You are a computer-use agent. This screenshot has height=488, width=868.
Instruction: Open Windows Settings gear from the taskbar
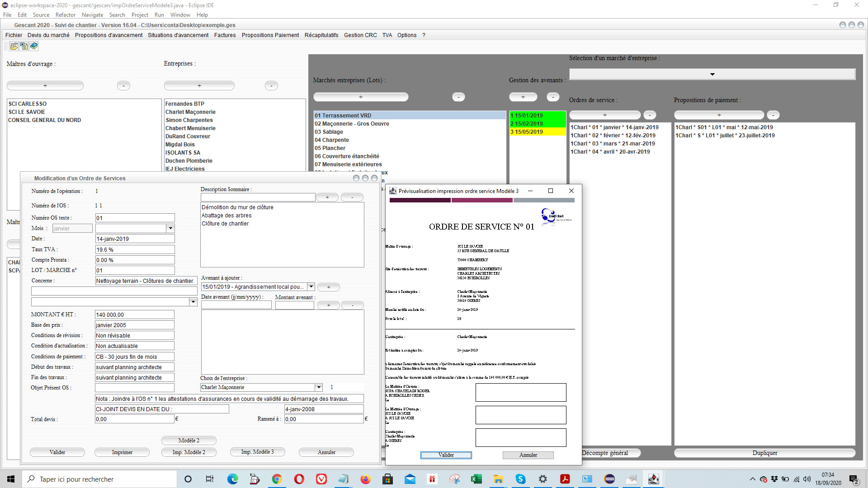[x=542, y=479]
